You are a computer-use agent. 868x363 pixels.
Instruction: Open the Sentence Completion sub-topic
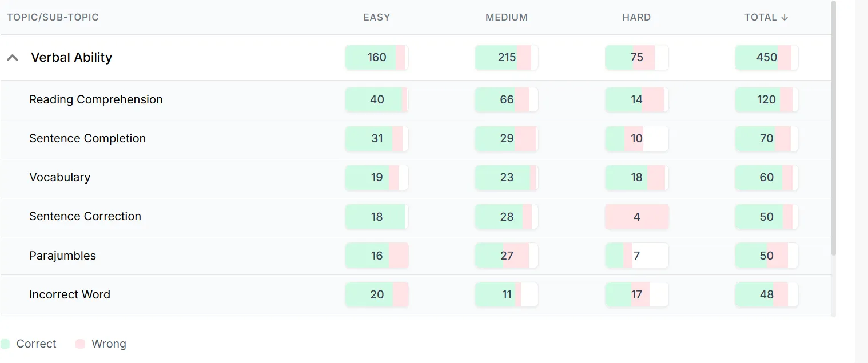point(87,138)
